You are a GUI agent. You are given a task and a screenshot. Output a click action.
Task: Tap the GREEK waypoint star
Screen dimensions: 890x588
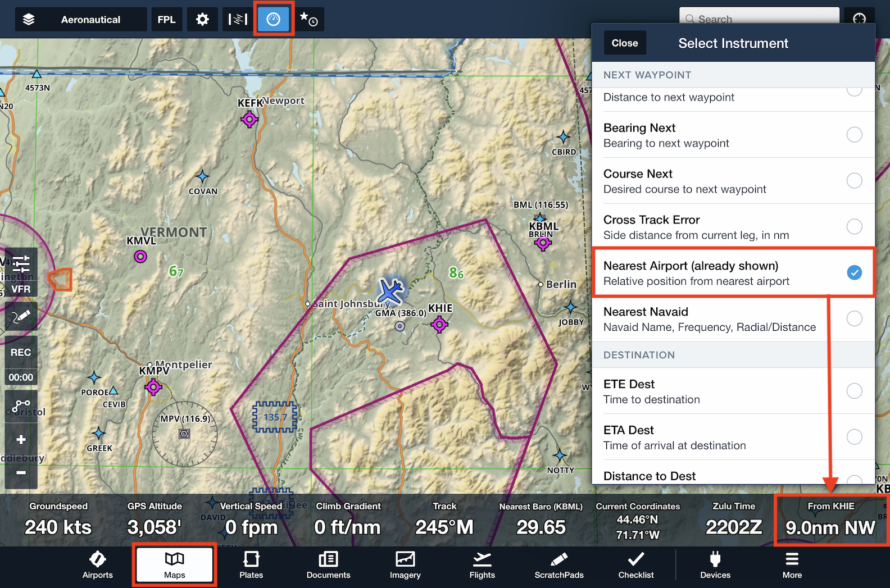click(x=99, y=433)
